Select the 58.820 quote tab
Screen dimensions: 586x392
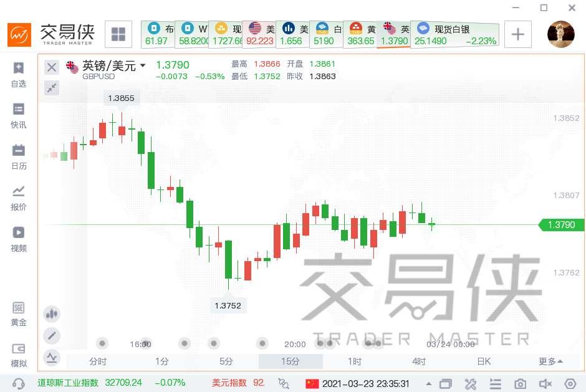192,34
